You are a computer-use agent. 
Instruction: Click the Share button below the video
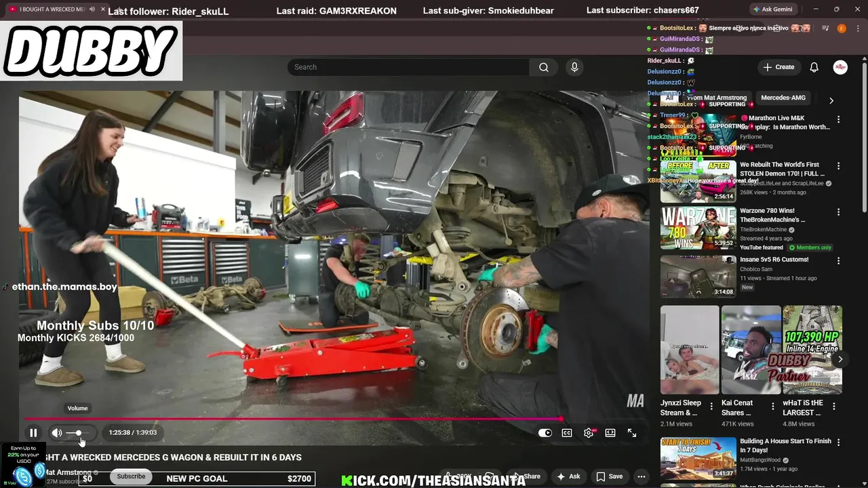tap(525, 476)
